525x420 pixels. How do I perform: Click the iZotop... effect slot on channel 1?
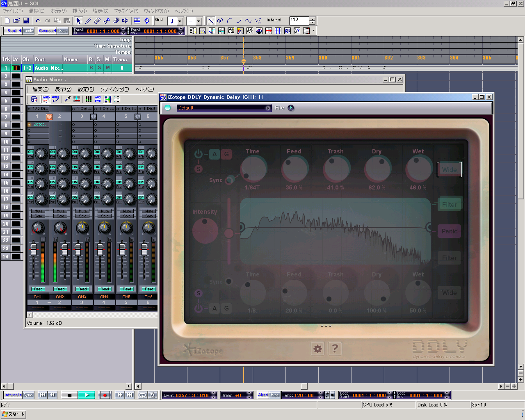[38, 124]
